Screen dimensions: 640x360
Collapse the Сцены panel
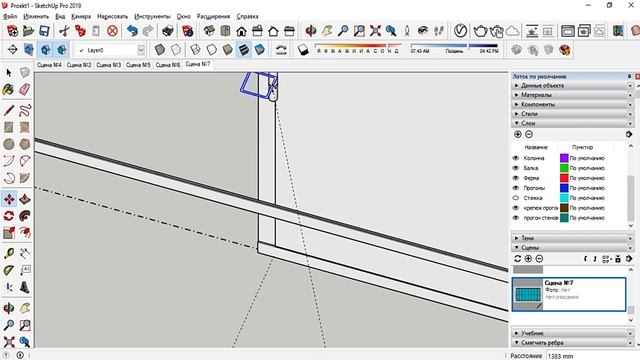point(573,248)
